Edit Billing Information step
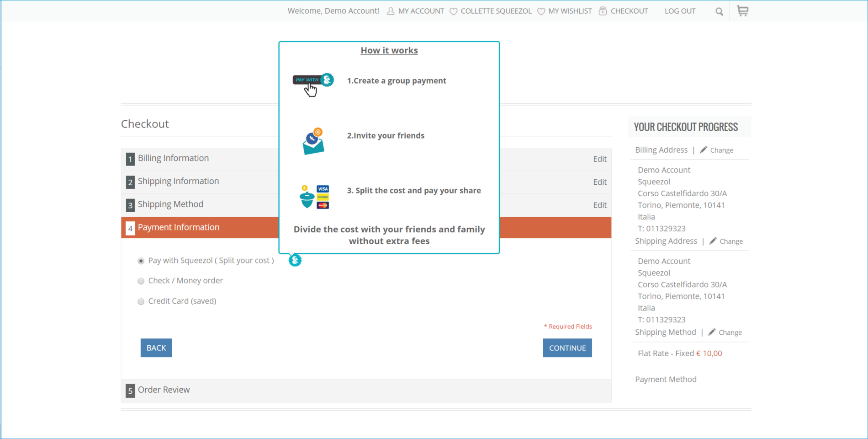The image size is (868, 439). [600, 159]
